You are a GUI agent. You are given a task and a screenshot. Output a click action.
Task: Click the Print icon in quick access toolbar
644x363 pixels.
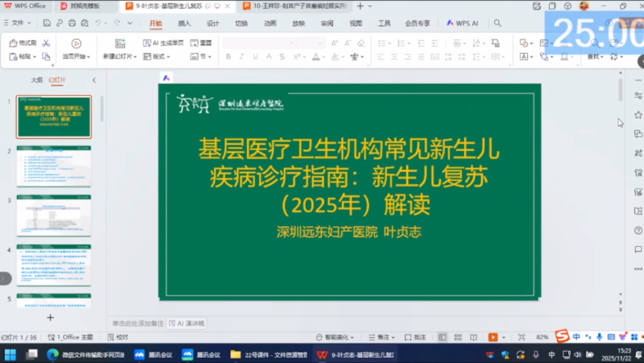pyautogui.click(x=72, y=23)
